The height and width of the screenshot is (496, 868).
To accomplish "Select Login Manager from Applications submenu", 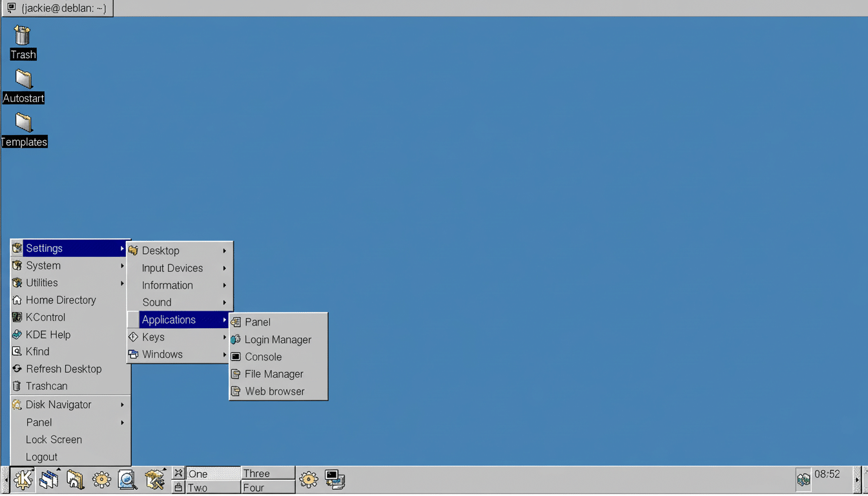I will pos(278,339).
